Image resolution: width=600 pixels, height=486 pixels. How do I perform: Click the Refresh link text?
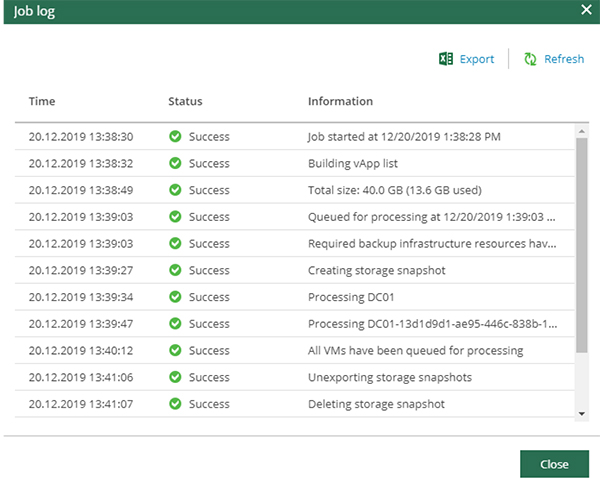tap(564, 59)
